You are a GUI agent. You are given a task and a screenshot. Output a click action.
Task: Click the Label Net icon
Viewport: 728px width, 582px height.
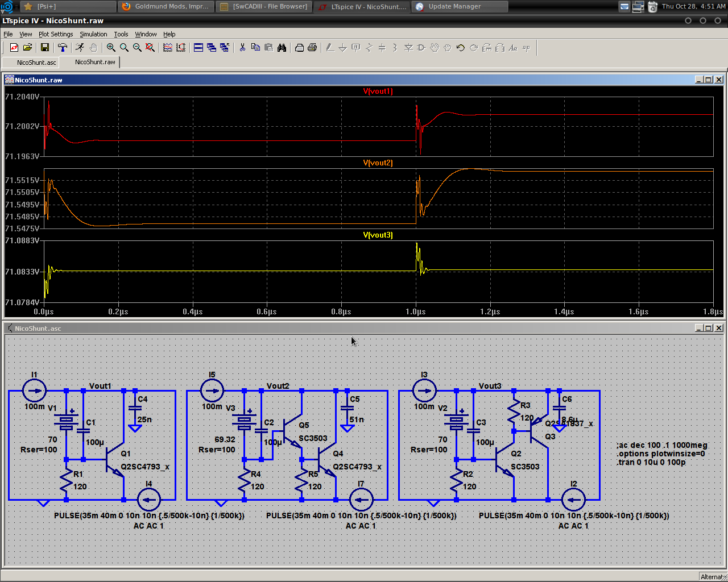356,48
